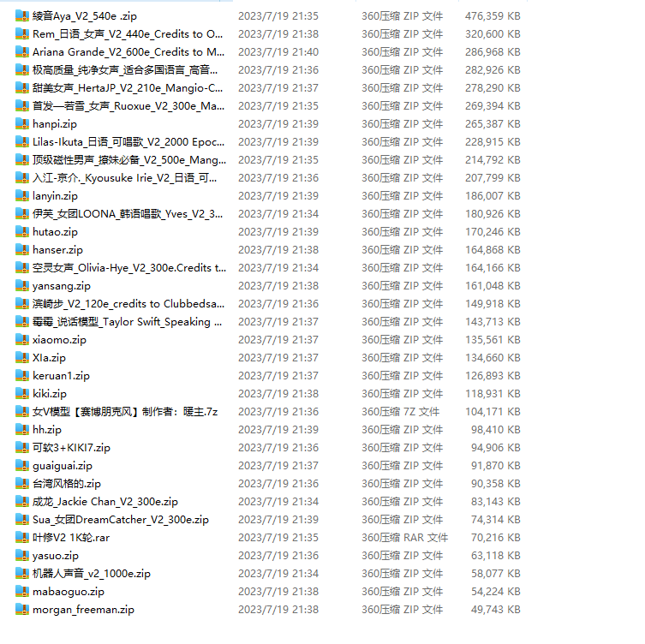Select the mabaoguo.zip file name
The width and height of the screenshot is (645, 644).
coord(69,592)
